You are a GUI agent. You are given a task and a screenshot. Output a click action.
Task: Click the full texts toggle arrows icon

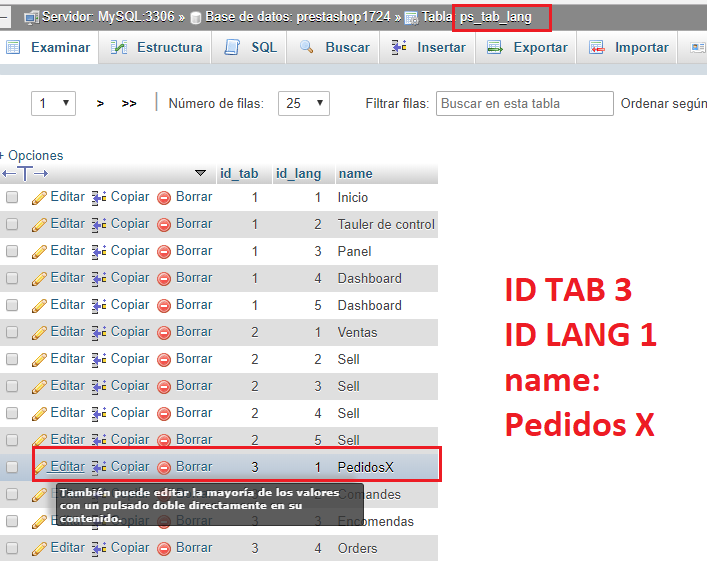(25, 173)
